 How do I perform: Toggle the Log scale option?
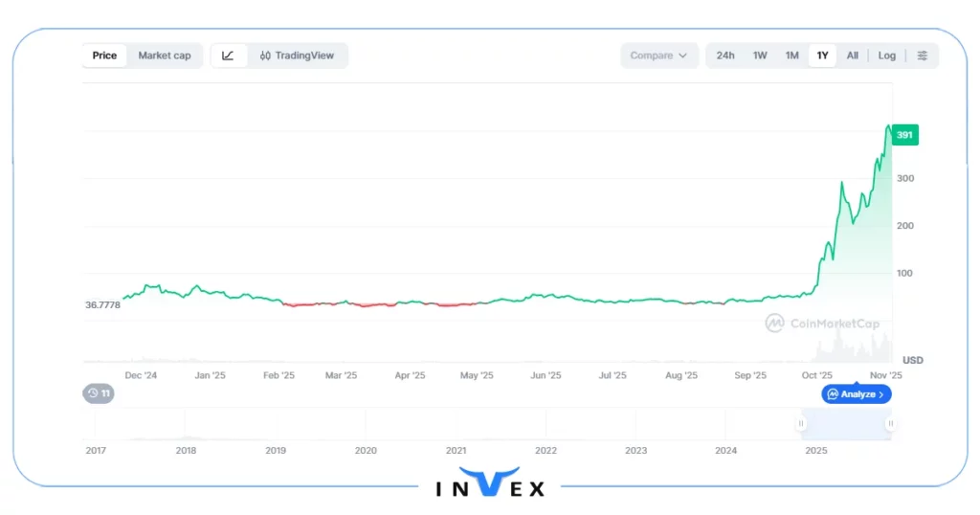click(887, 56)
